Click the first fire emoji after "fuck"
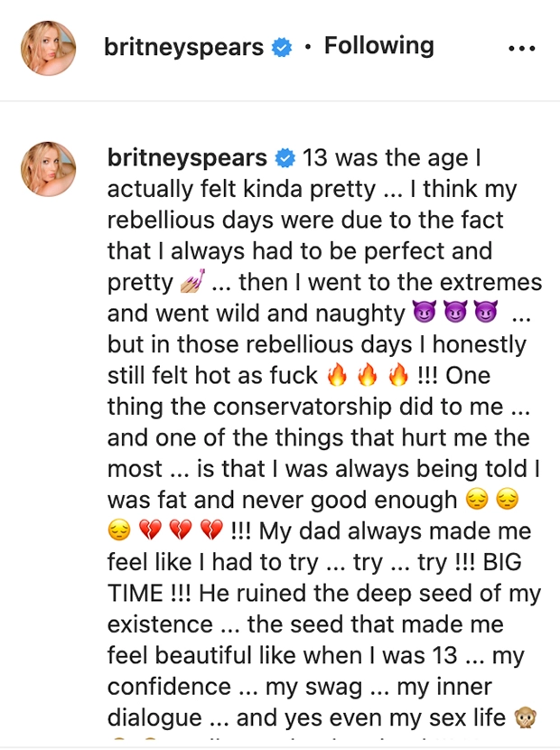This screenshot has width=560, height=750. coord(337,374)
